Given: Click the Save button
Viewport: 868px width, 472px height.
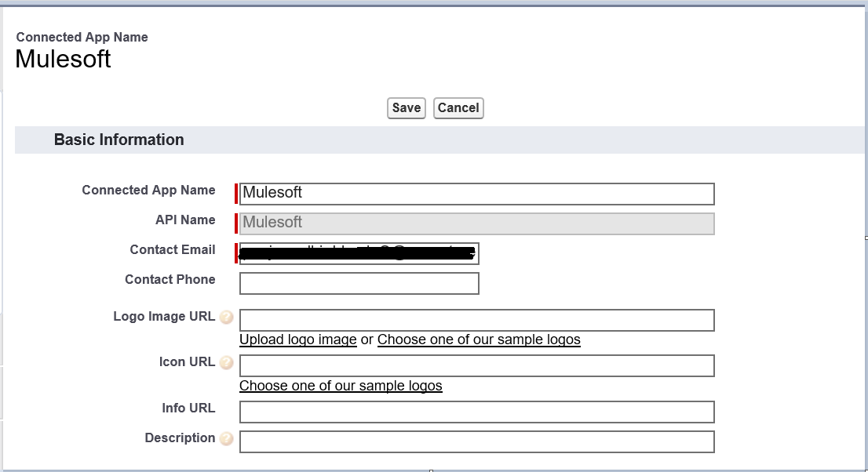Looking at the screenshot, I should [407, 108].
